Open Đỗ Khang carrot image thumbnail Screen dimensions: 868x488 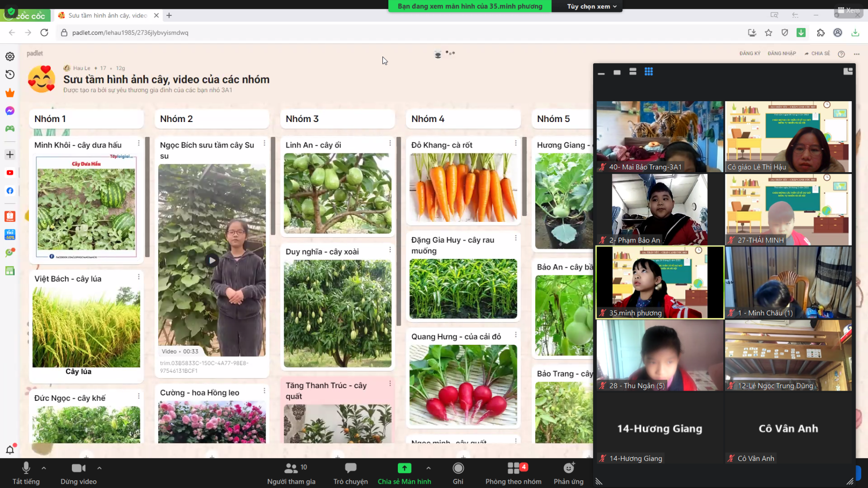(463, 188)
